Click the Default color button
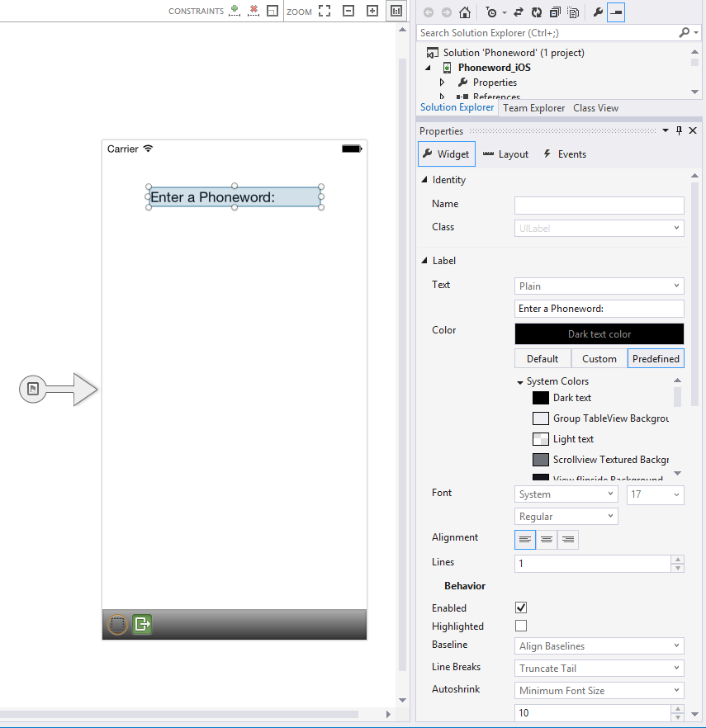The height and width of the screenshot is (728, 706). point(543,359)
